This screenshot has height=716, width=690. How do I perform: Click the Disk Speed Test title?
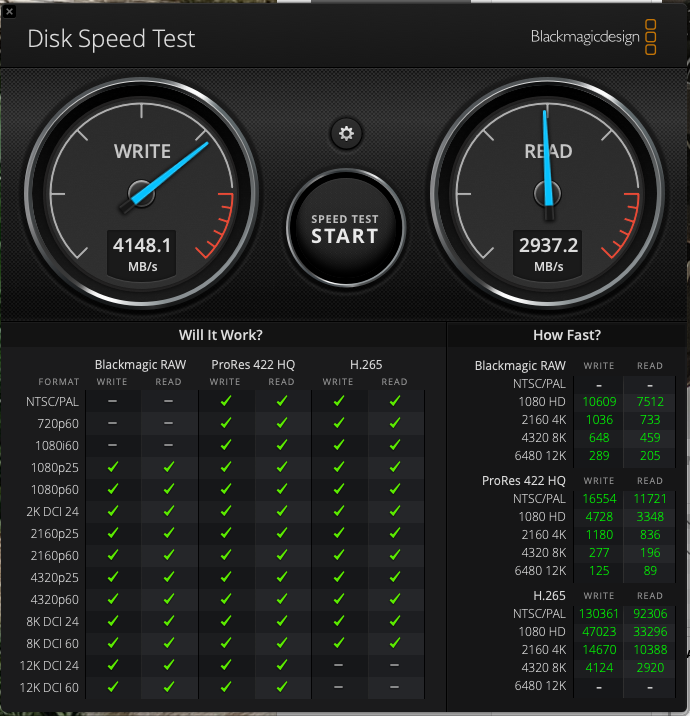click(111, 38)
